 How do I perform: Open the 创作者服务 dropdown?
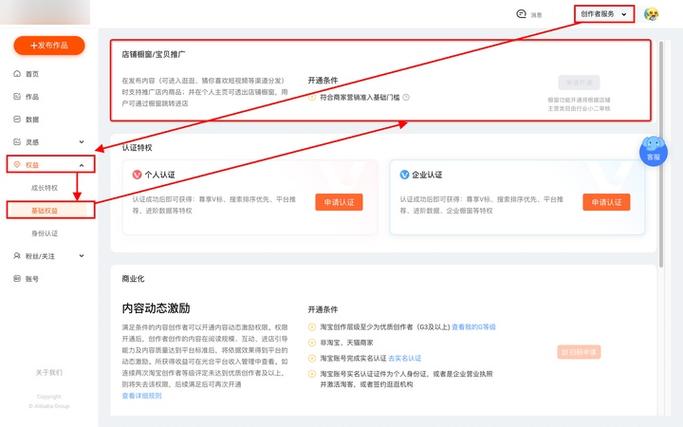click(604, 14)
